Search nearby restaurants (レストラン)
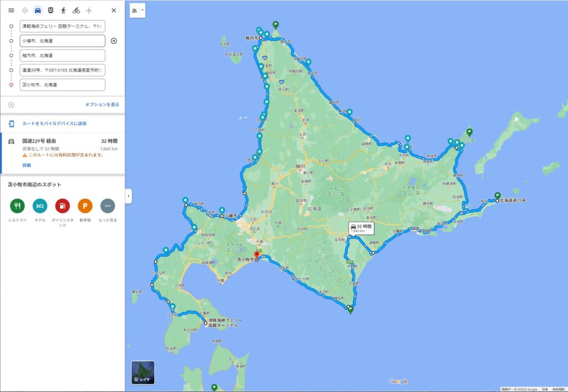The image size is (568, 392). (x=18, y=206)
